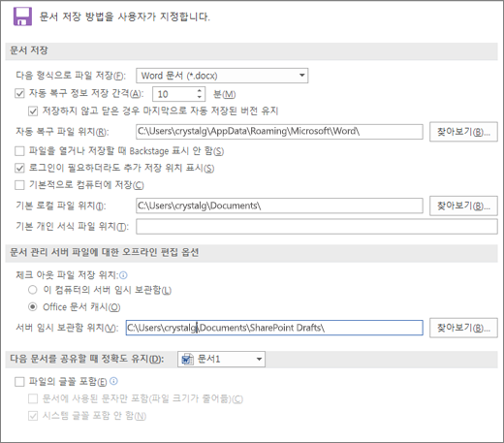Click the empty 기본 개인 서식 파일 위치 field
This screenshot has height=443, width=504.
[317, 227]
